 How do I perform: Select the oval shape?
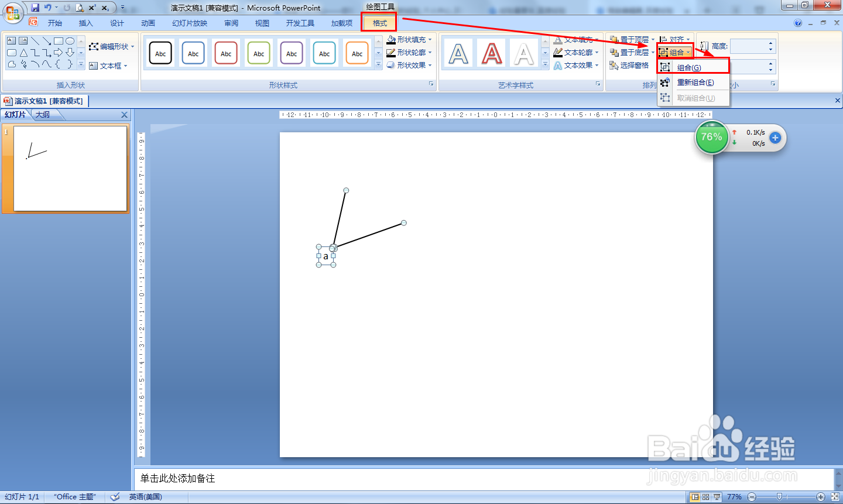point(70,41)
